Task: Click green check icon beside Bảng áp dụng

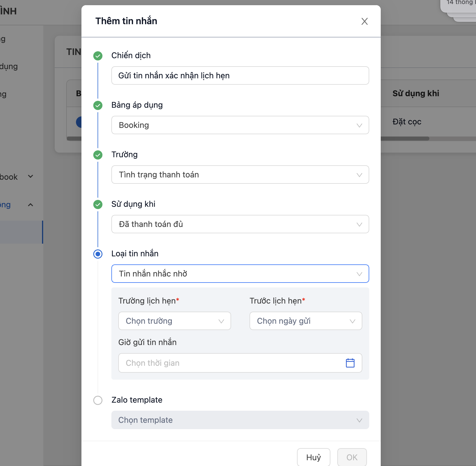Action: point(98,105)
